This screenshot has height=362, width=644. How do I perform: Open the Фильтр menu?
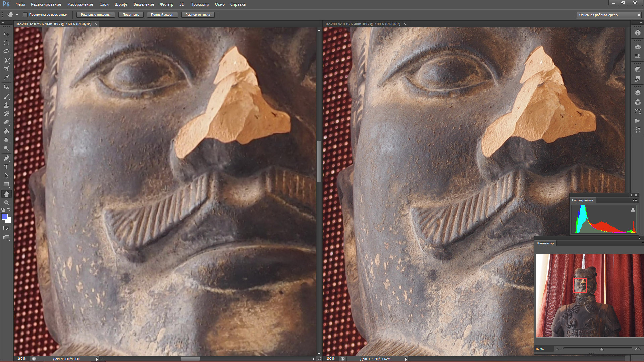[x=166, y=4]
